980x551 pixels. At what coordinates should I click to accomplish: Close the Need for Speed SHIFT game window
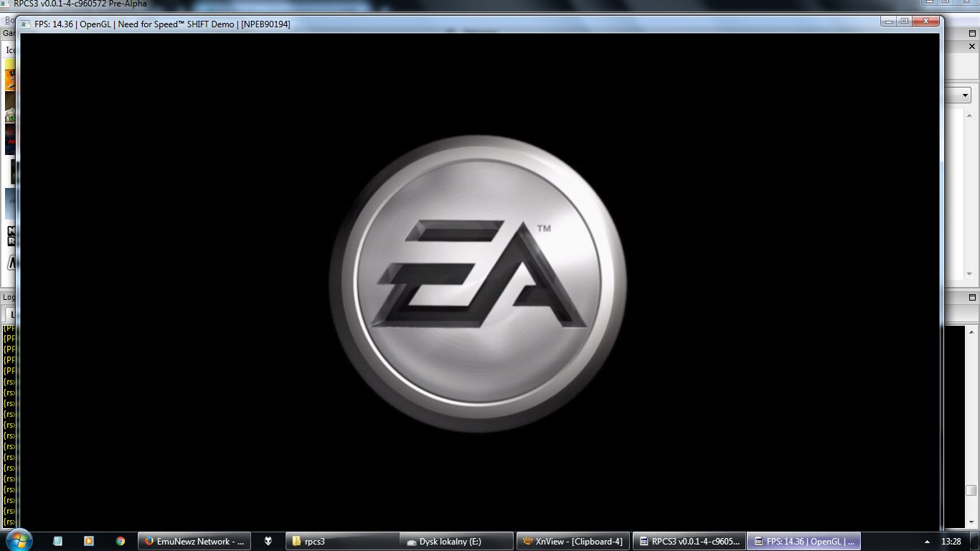(x=925, y=22)
